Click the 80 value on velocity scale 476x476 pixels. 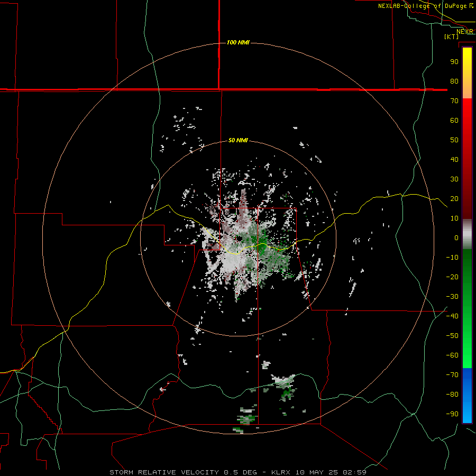point(454,81)
